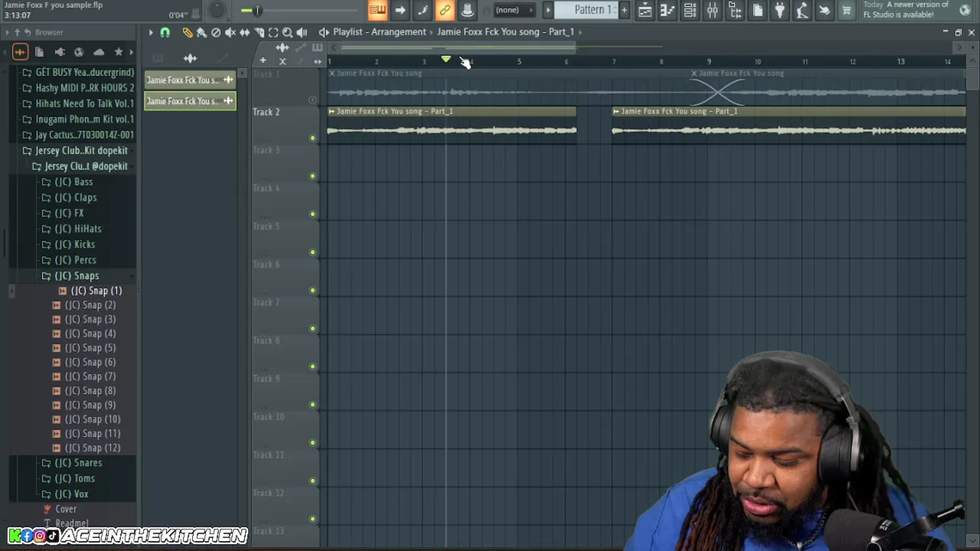The image size is (980, 551).
Task: Show audio clips filter in picker panel
Action: [x=190, y=58]
